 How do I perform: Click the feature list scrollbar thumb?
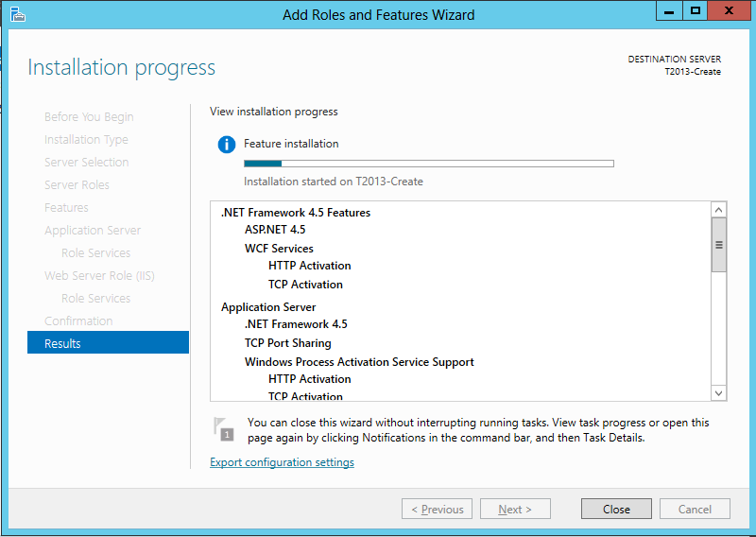coord(718,244)
